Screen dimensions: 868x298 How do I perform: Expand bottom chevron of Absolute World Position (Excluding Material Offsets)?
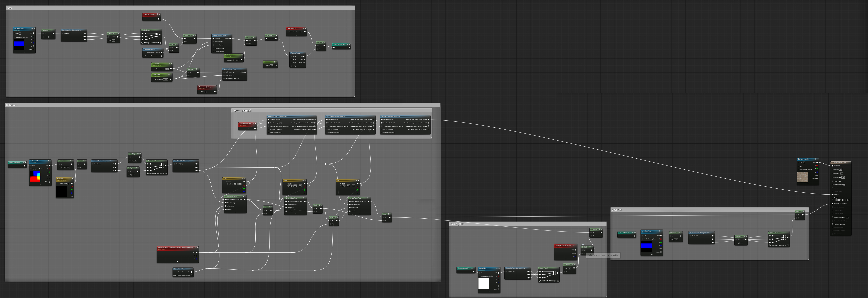coord(178,262)
